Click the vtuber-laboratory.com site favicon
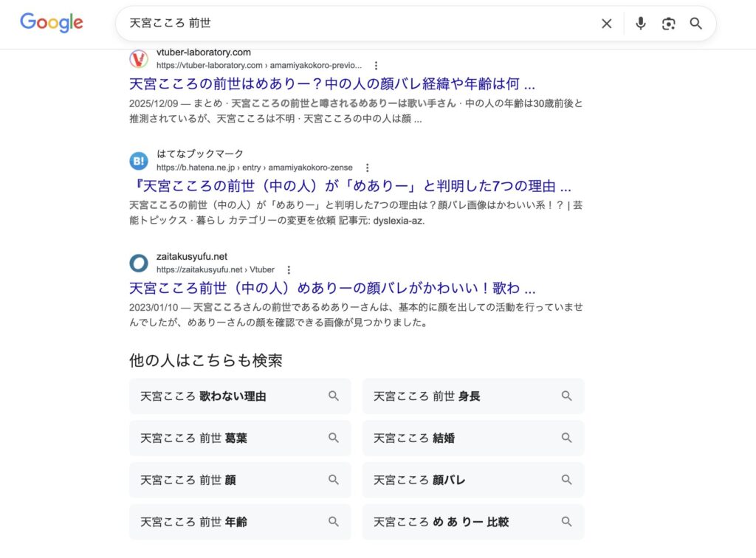The image size is (756, 558). [x=139, y=59]
